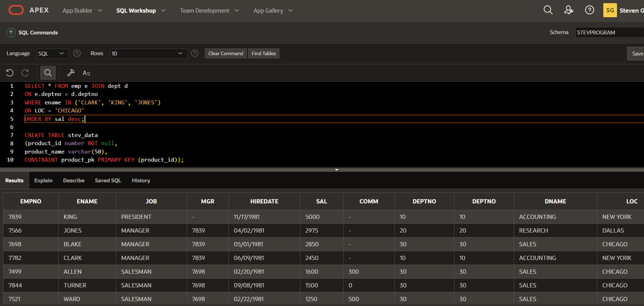Click the SQL Commands breadcrumb title

[38, 33]
